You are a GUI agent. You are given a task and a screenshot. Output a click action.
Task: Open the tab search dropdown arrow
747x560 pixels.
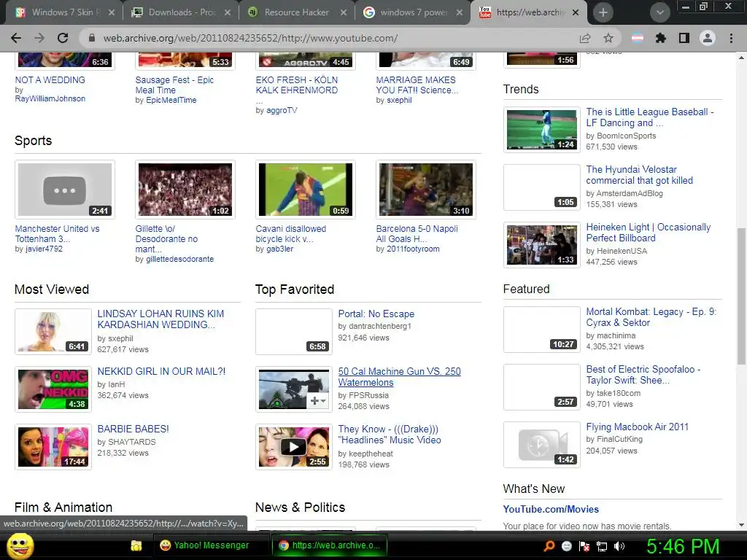click(x=659, y=12)
